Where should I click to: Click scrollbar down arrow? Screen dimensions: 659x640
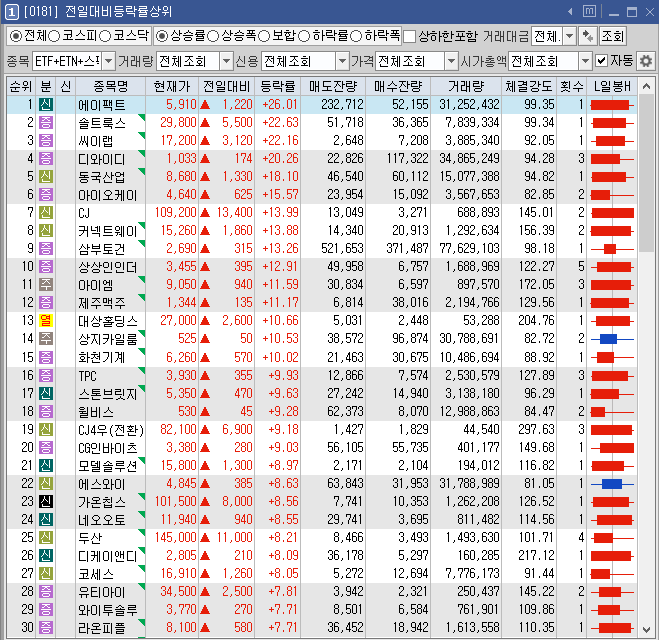pos(646,629)
